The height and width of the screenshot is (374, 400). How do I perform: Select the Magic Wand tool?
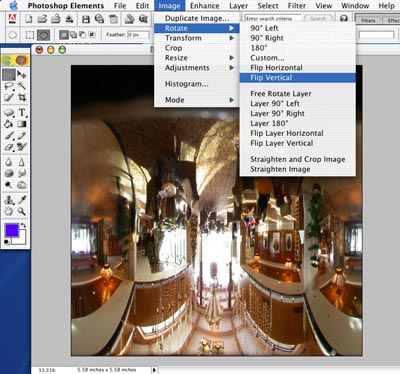coord(22,86)
